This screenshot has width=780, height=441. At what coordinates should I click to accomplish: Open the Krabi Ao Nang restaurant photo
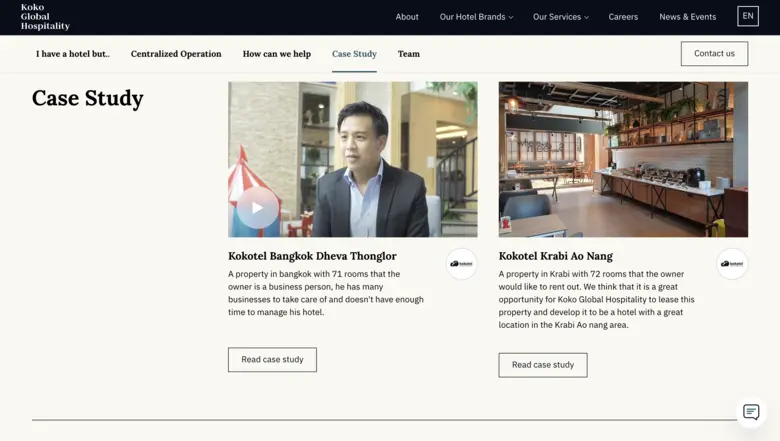(622, 159)
